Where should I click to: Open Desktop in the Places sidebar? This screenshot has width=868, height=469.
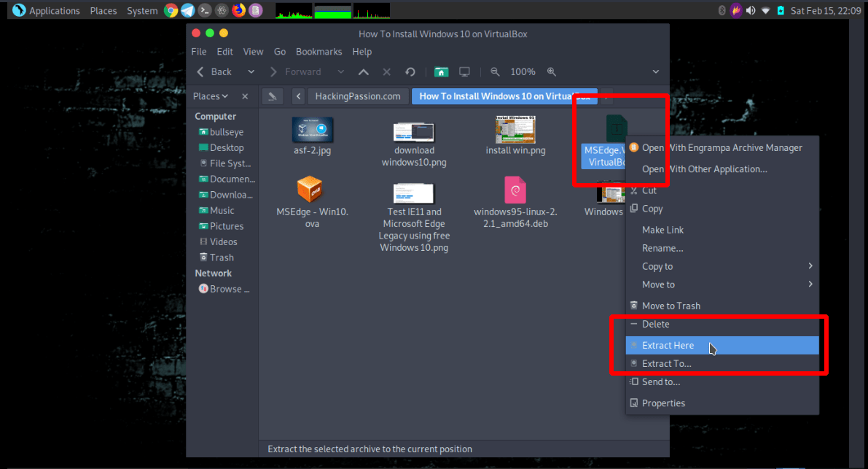(222, 148)
